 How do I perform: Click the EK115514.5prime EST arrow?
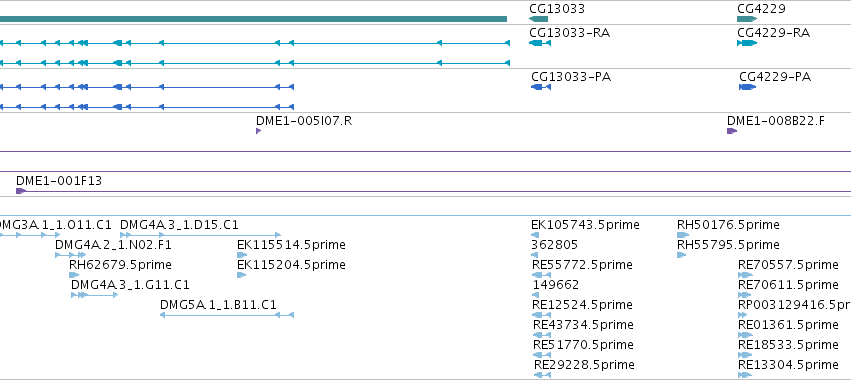point(242,255)
